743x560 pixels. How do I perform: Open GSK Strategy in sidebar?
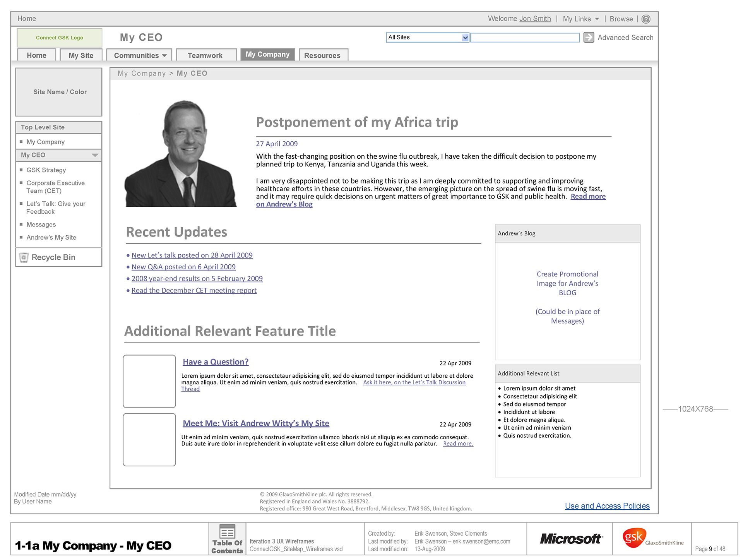coord(46,170)
